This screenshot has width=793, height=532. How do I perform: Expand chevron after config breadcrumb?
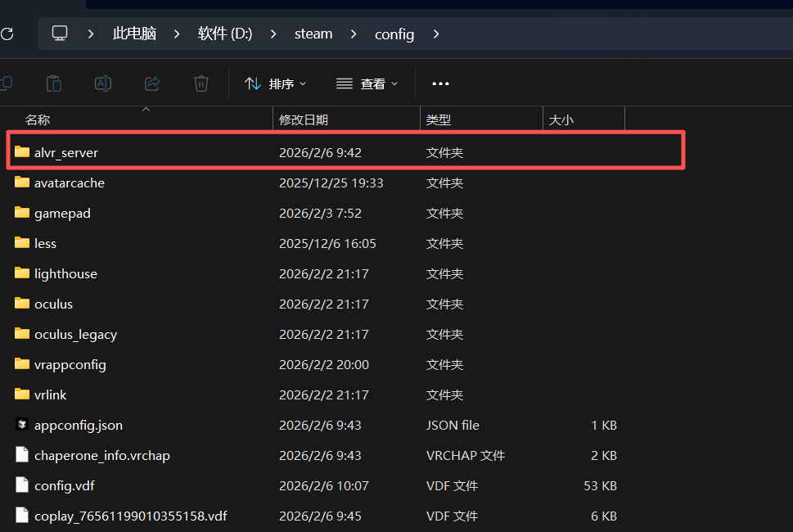pos(436,34)
